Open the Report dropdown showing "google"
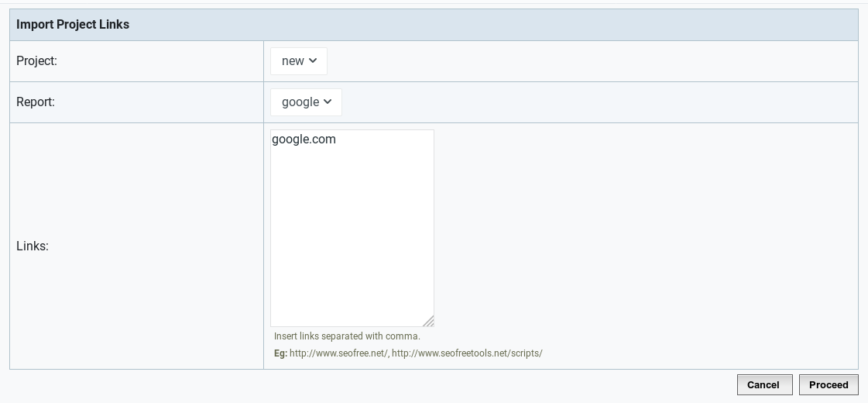 (x=306, y=102)
